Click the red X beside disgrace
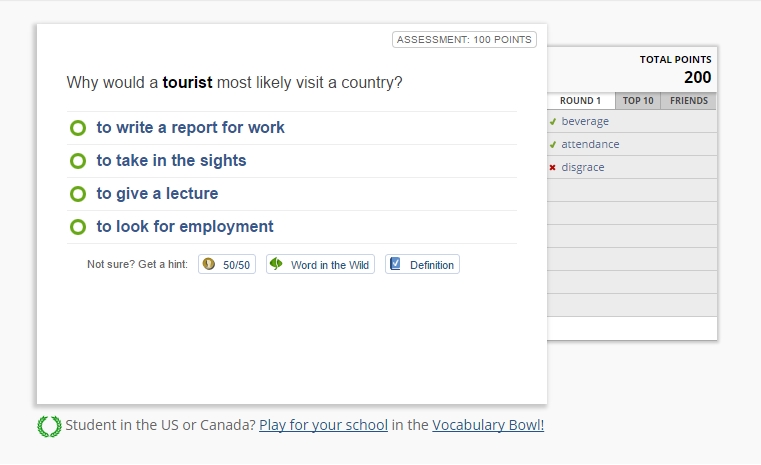 [552, 168]
